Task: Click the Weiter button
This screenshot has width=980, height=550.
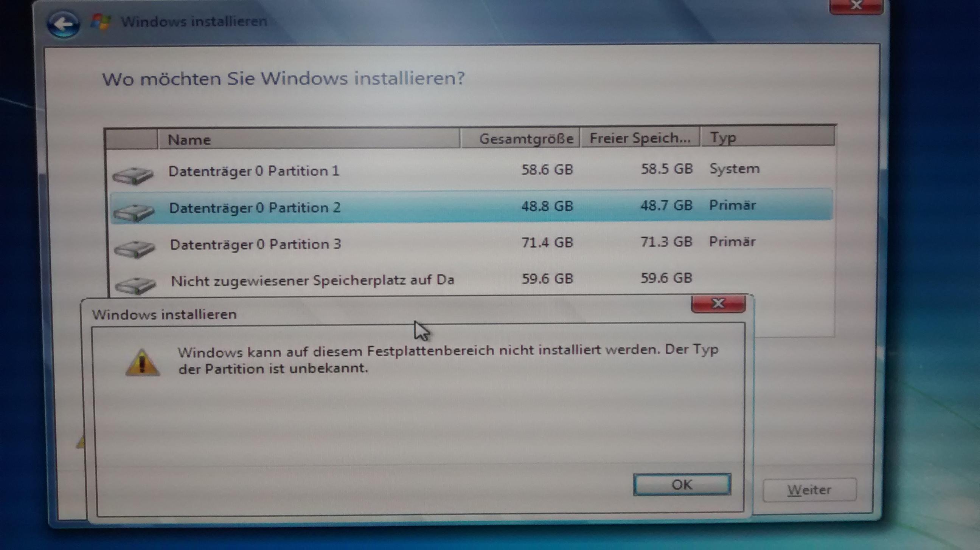Action: coord(809,490)
